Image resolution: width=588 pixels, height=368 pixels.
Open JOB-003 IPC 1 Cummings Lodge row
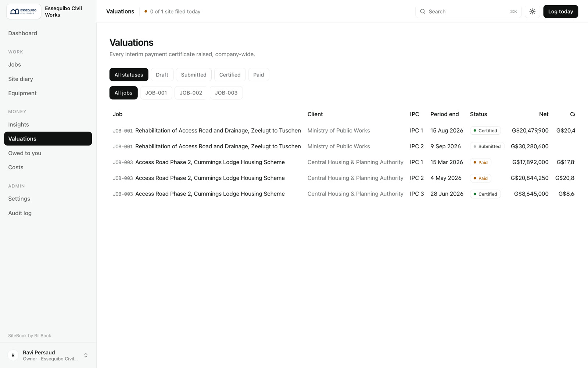click(342, 162)
